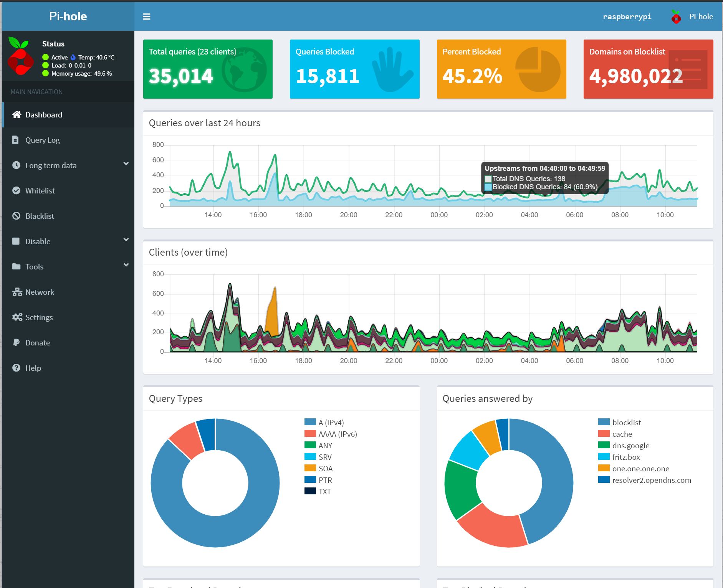
Task: Toggle cache legend entry
Action: click(x=615, y=434)
